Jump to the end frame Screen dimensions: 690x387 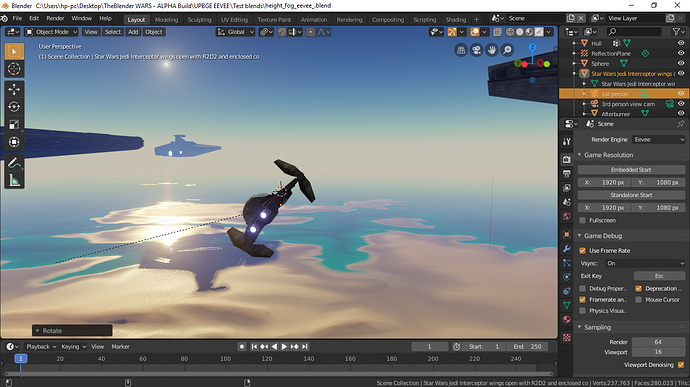(x=305, y=346)
